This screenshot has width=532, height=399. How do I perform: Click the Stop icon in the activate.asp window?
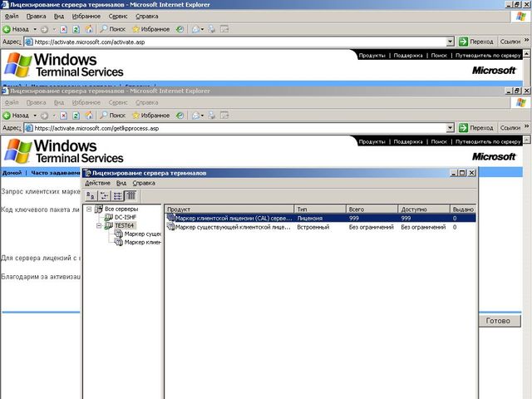coord(63,29)
